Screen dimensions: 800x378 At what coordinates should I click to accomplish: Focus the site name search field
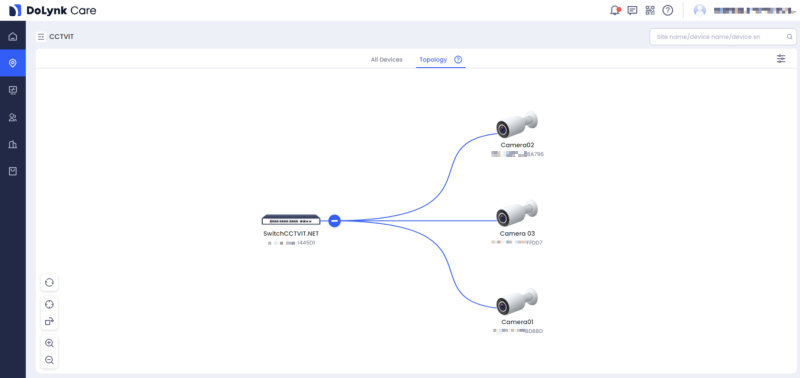722,37
